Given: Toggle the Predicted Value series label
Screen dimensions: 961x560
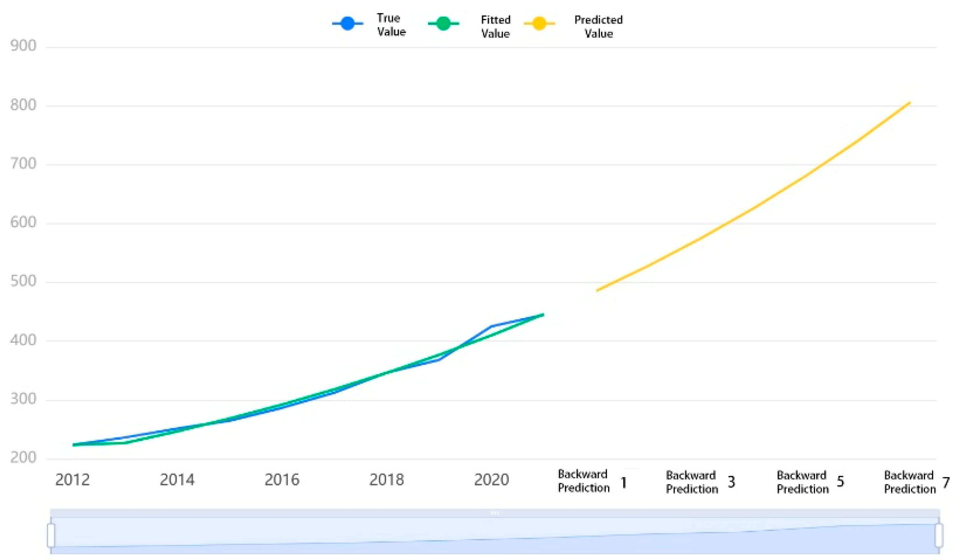Looking at the screenshot, I should (x=598, y=27).
